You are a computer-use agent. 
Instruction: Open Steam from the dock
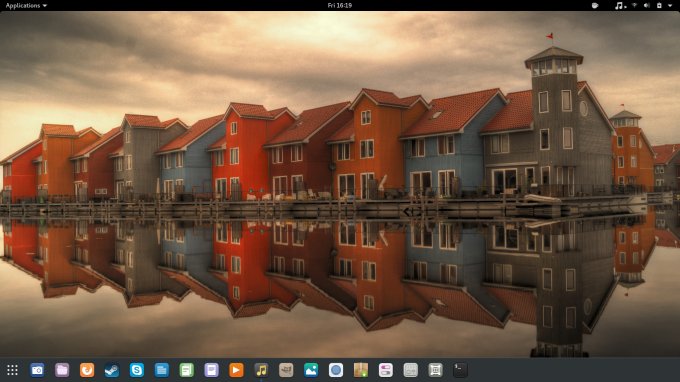click(x=112, y=370)
